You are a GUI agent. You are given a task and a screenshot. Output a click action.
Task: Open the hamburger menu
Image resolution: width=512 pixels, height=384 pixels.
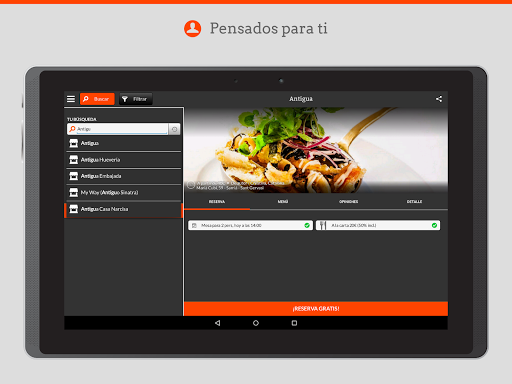(x=71, y=99)
